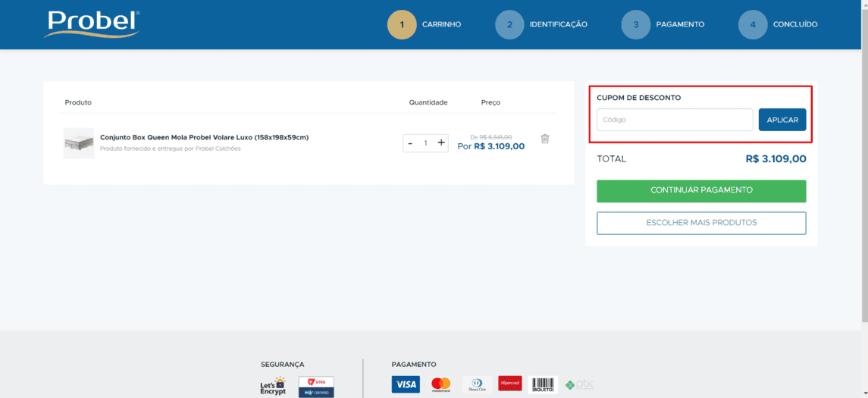Click the Preço column header
The image size is (868, 398).
point(490,102)
